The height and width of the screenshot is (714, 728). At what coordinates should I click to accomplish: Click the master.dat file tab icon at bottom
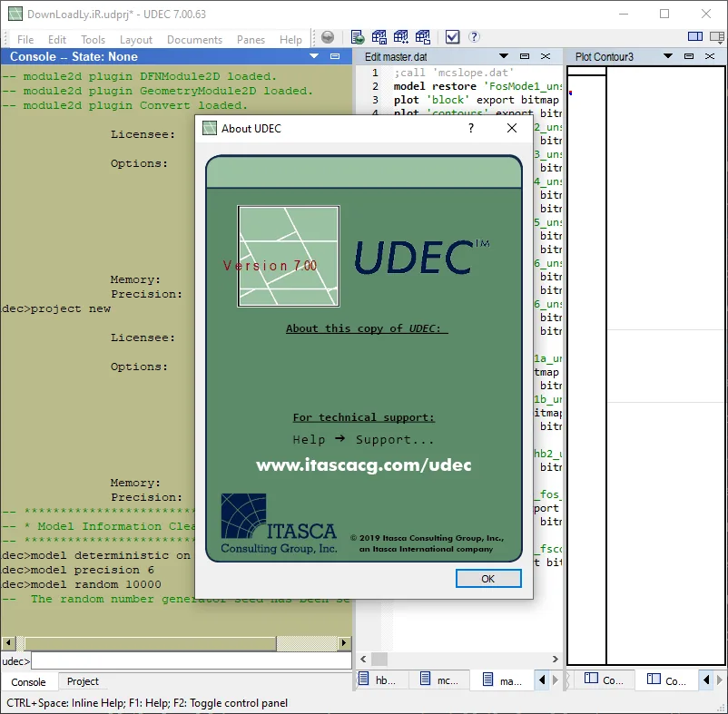click(487, 680)
